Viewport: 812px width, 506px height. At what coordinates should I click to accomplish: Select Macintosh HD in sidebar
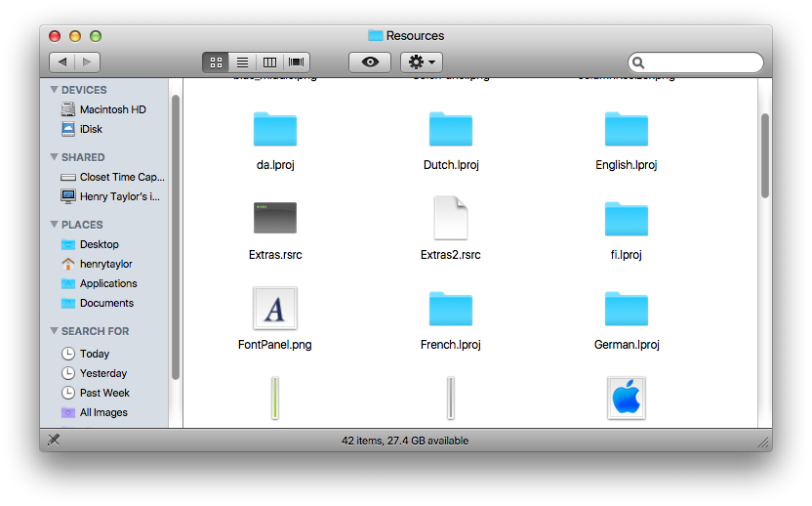click(103, 109)
